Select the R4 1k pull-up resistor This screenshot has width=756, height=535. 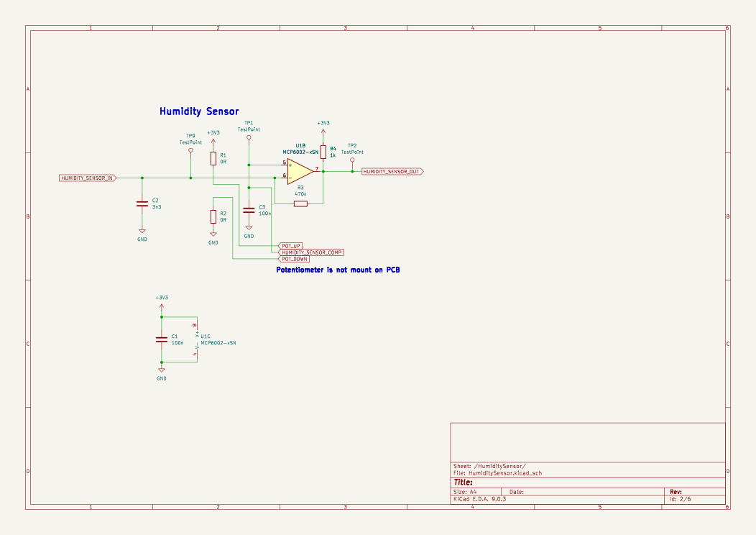(x=323, y=152)
